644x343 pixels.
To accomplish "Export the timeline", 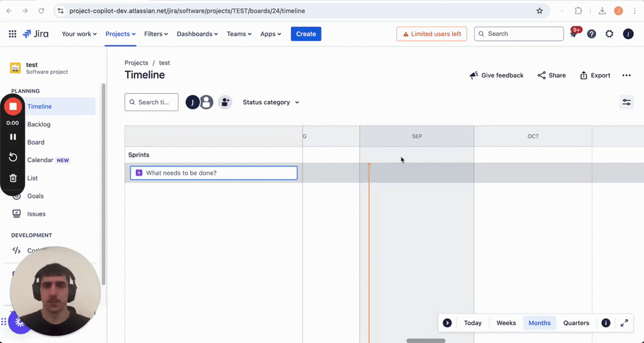I will [x=595, y=75].
